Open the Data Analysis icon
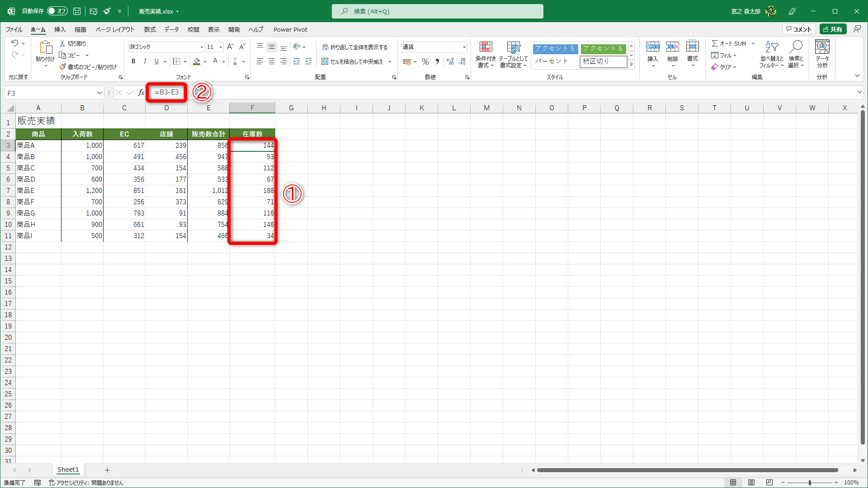This screenshot has width=868, height=488. (x=822, y=47)
